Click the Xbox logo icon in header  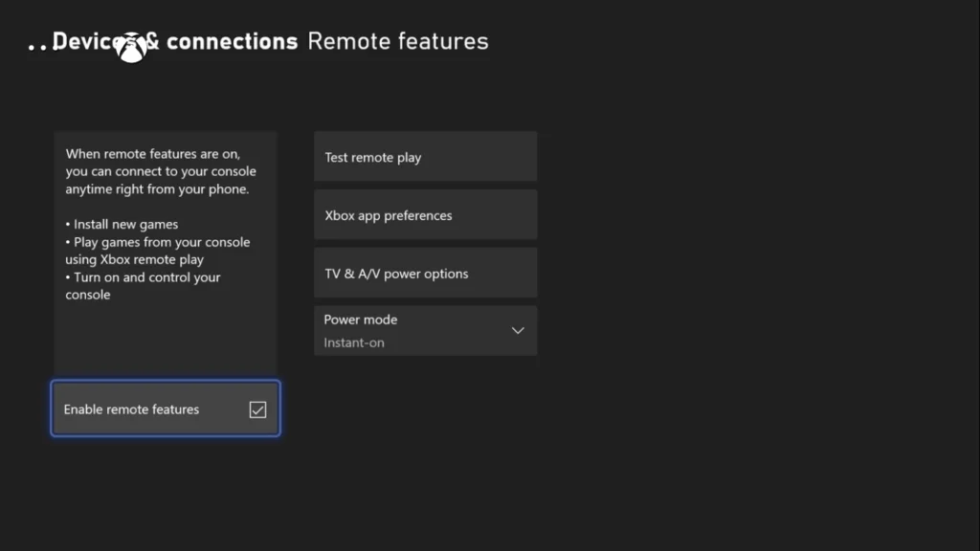tap(131, 46)
